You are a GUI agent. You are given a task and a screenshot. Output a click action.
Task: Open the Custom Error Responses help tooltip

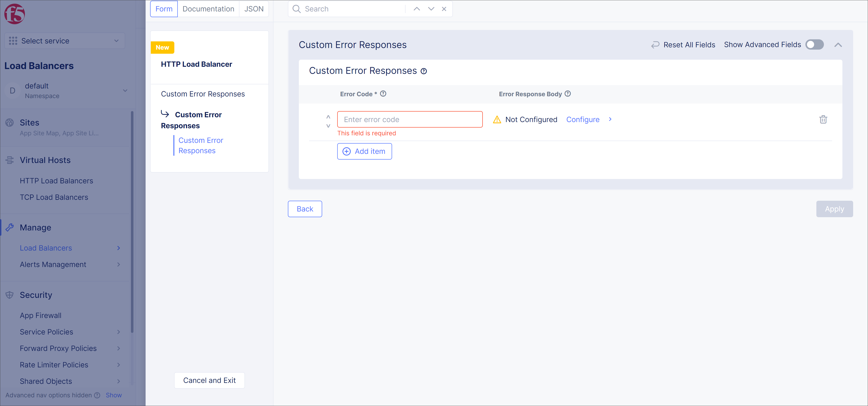point(424,71)
